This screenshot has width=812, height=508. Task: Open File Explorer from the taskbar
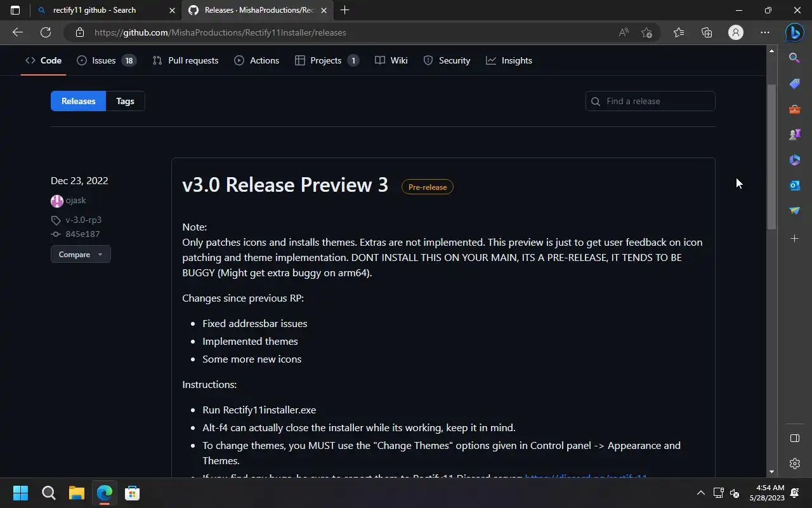click(x=76, y=493)
